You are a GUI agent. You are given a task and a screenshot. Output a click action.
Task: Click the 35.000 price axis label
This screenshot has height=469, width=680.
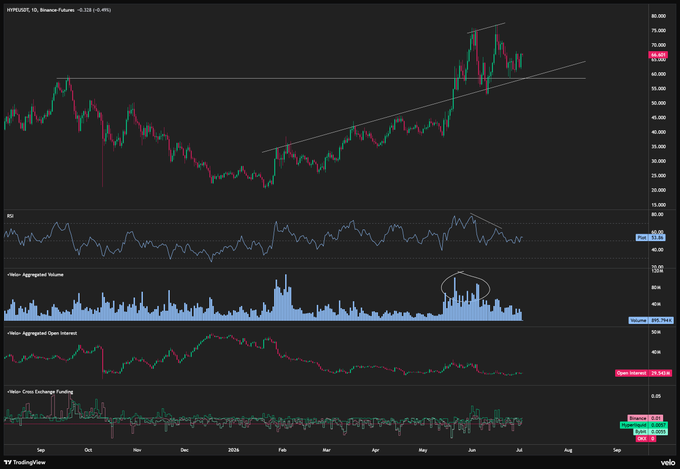click(x=658, y=147)
